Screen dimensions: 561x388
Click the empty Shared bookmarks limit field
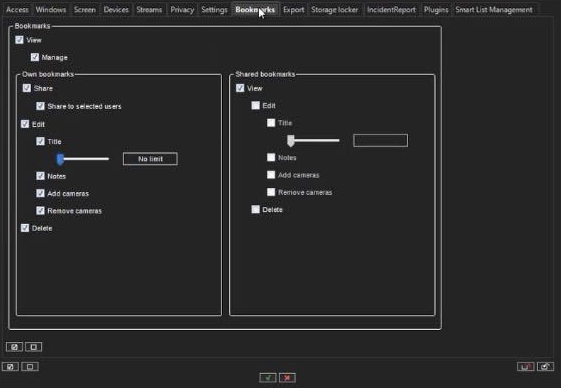pyautogui.click(x=380, y=140)
